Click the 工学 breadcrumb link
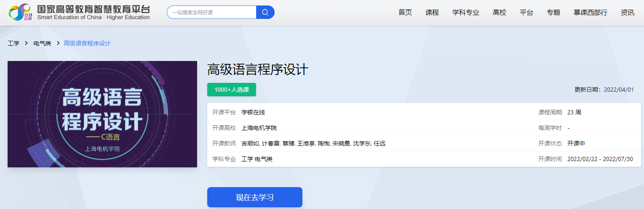Viewport: 644px width, 209px height. (x=13, y=43)
